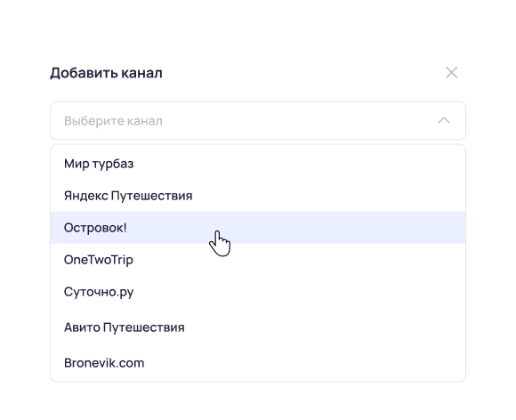Click the Выберите канал placeholder text
This screenshot has height=420, width=516.
[113, 121]
